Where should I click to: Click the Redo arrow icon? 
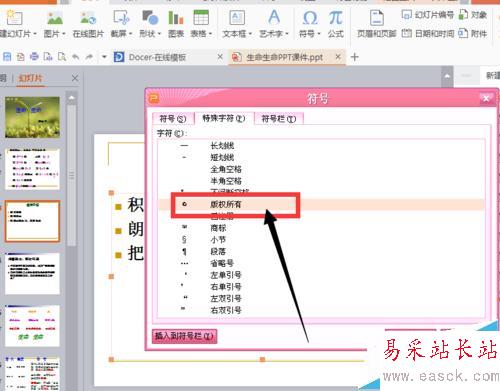pos(89,57)
